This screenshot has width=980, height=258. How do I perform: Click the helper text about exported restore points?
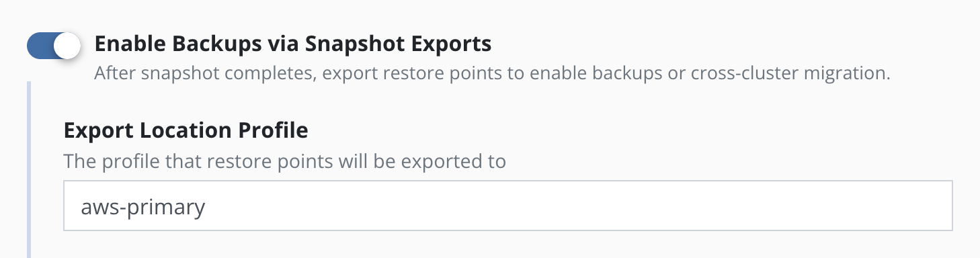(284, 162)
